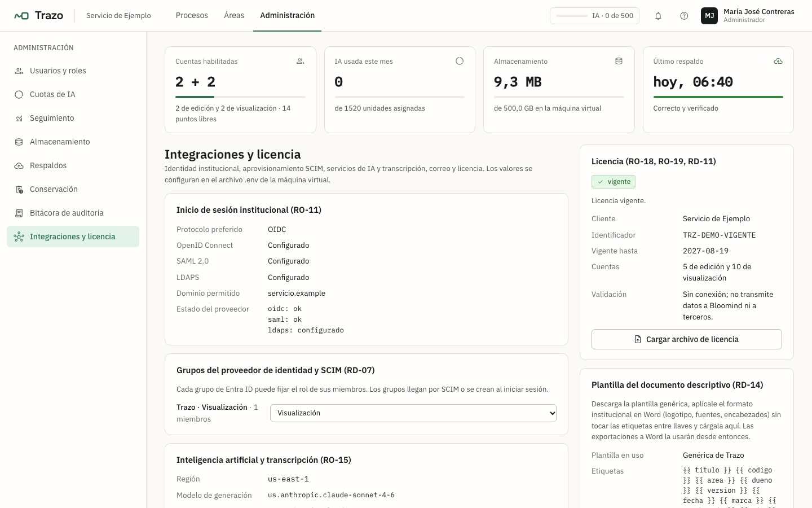This screenshot has width=812, height=508.
Task: Open the help question mark icon
Action: pos(684,16)
